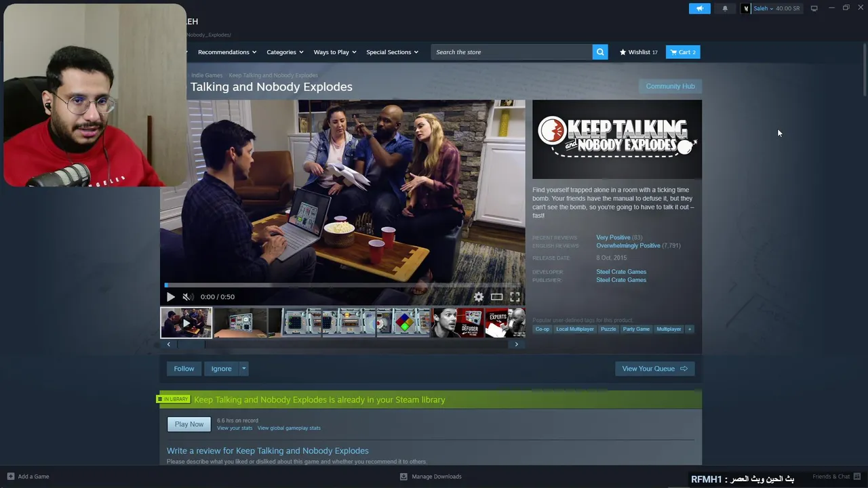Select the Party Game tag
868x488 pixels.
[636, 329]
